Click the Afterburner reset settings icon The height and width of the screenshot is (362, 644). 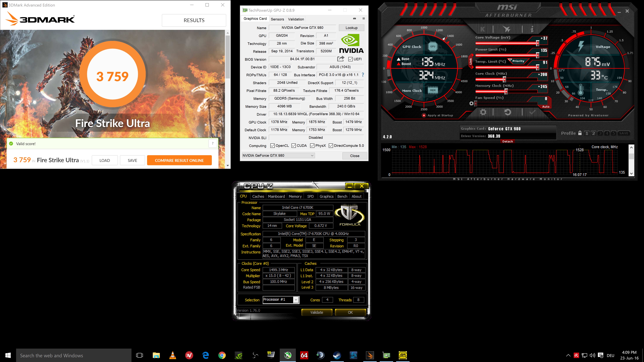(507, 112)
